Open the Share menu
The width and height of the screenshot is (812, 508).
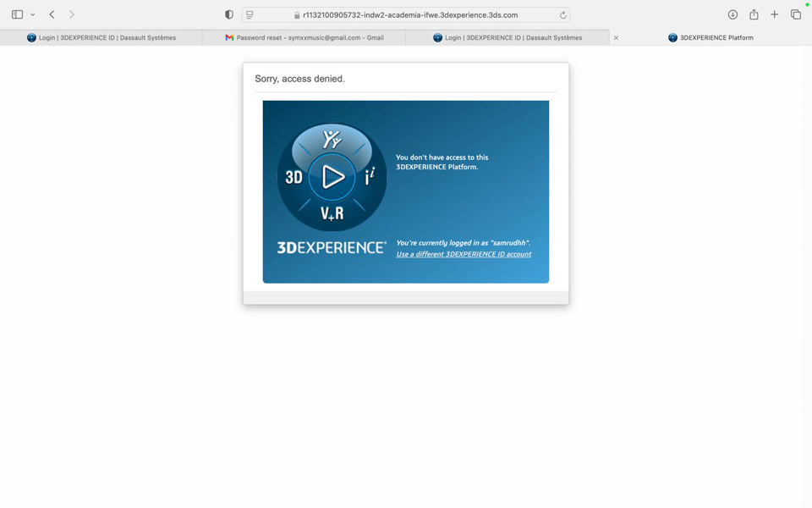[x=754, y=14]
